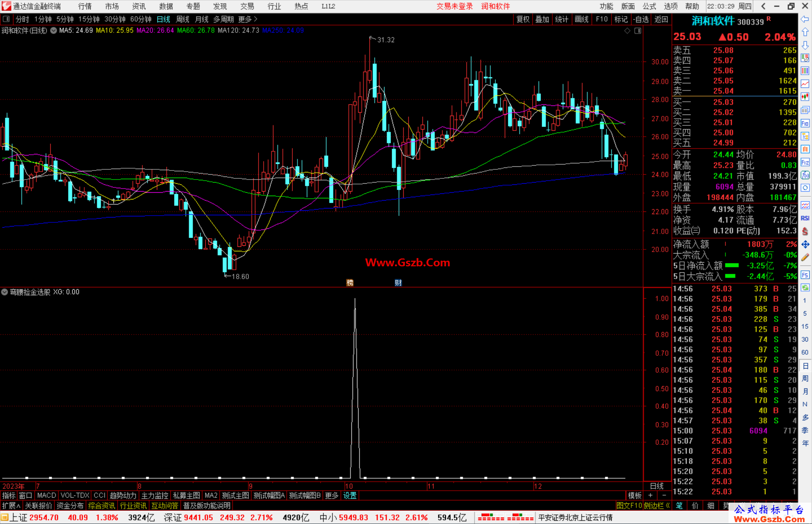Toggle the circle icon beside 润和软件(日线)
The width and height of the screenshot is (812, 524).
pyautogui.click(x=53, y=30)
